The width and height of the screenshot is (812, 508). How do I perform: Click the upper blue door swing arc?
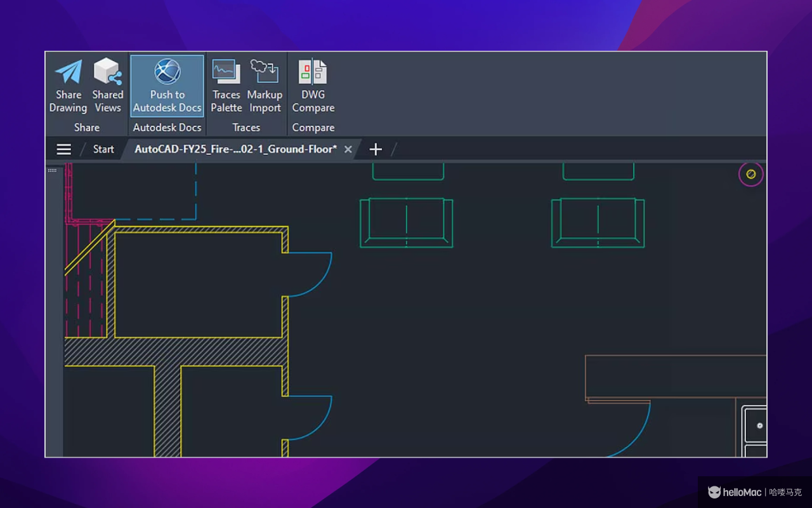click(310, 274)
